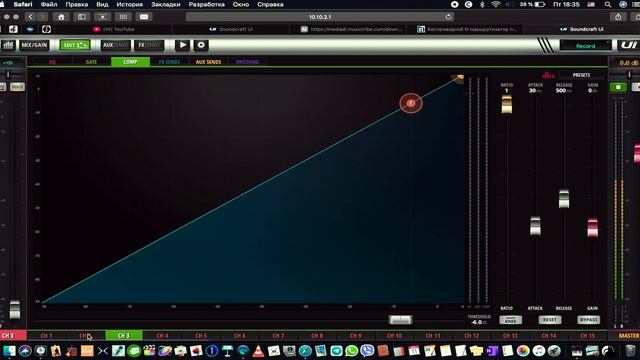Screen dimensions: 640x360
Task: Show the Safari sidebar
Action: click(82, 17)
